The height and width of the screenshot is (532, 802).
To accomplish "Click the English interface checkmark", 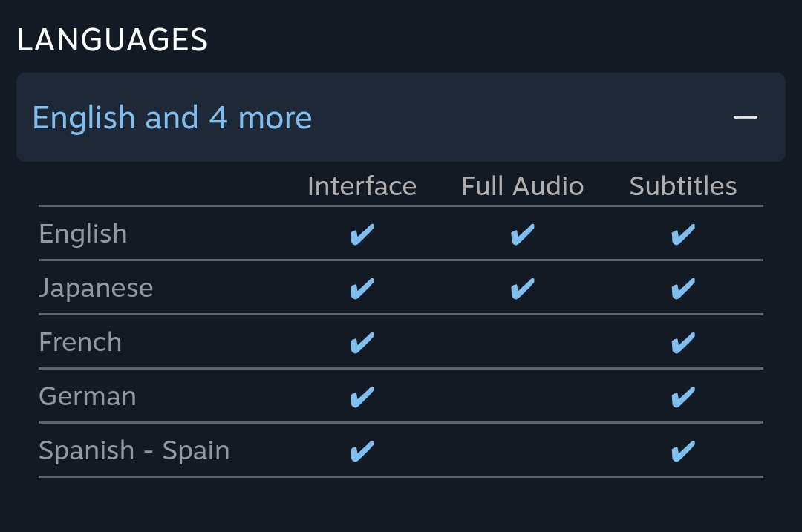I will 362,234.
